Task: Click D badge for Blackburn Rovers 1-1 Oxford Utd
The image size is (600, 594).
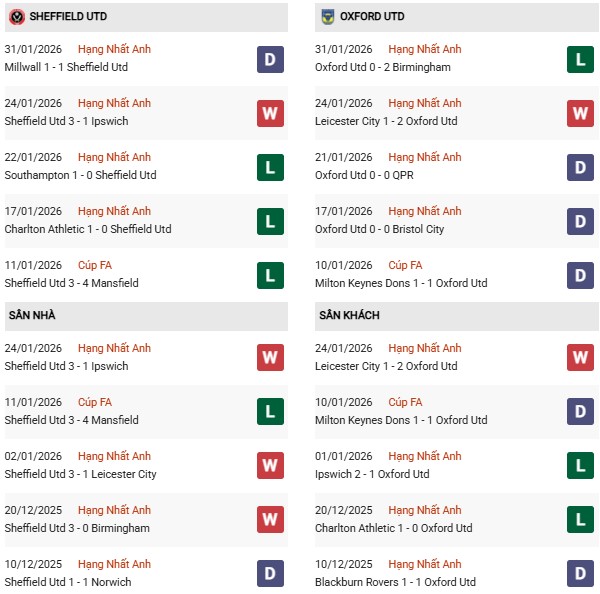Action: pyautogui.click(x=581, y=574)
